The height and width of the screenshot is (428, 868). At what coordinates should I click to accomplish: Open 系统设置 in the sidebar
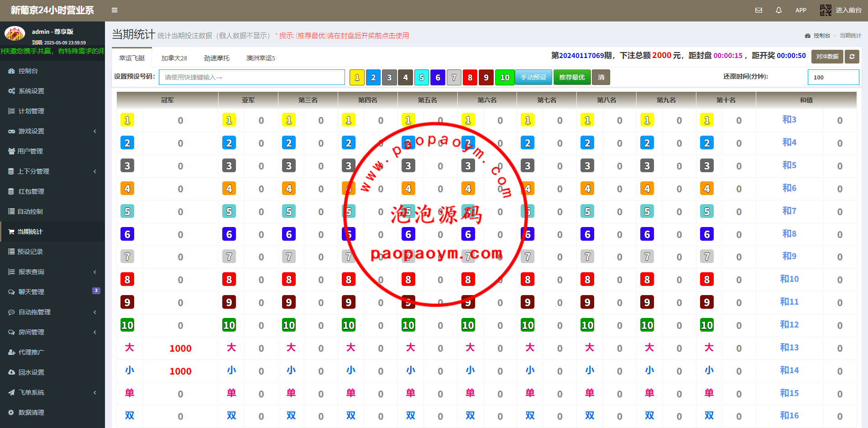(x=31, y=91)
